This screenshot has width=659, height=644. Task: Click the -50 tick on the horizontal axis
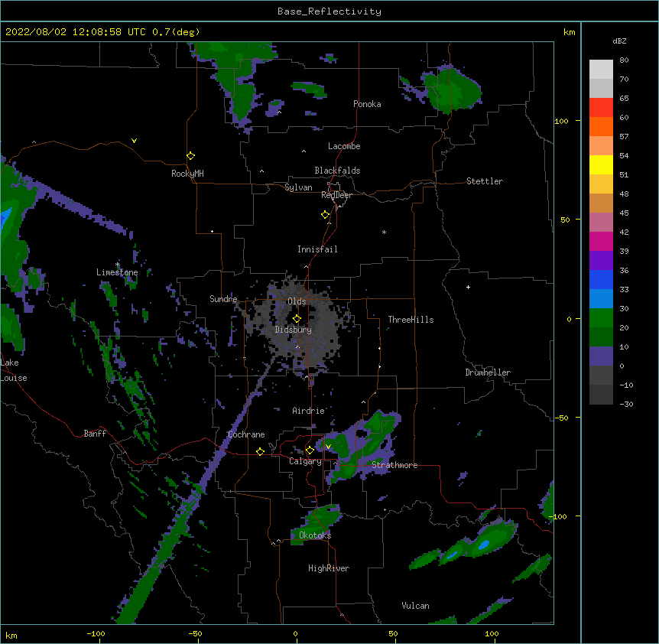(195, 633)
